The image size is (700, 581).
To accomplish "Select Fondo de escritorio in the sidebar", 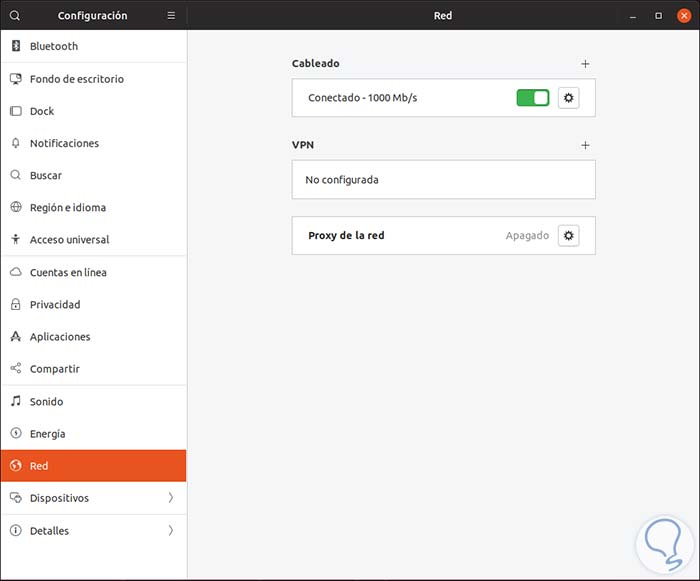I will 77,79.
